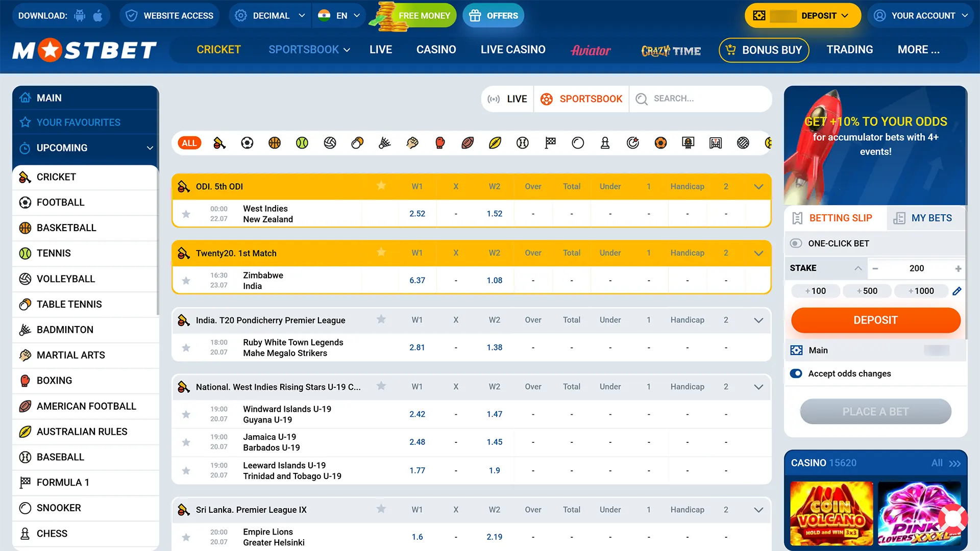Favourite Ruby White Town Legends match
The height and width of the screenshot is (551, 980).
186,347
